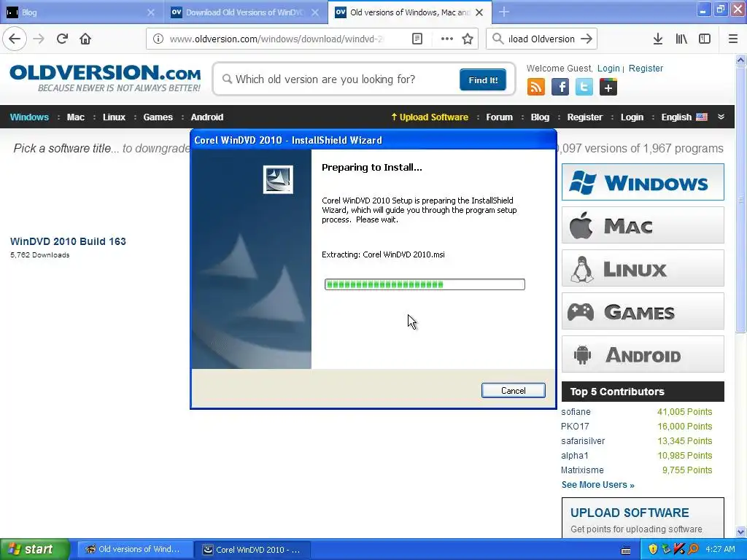
Task: Click the keyboard icon near system tray
Action: click(626, 550)
